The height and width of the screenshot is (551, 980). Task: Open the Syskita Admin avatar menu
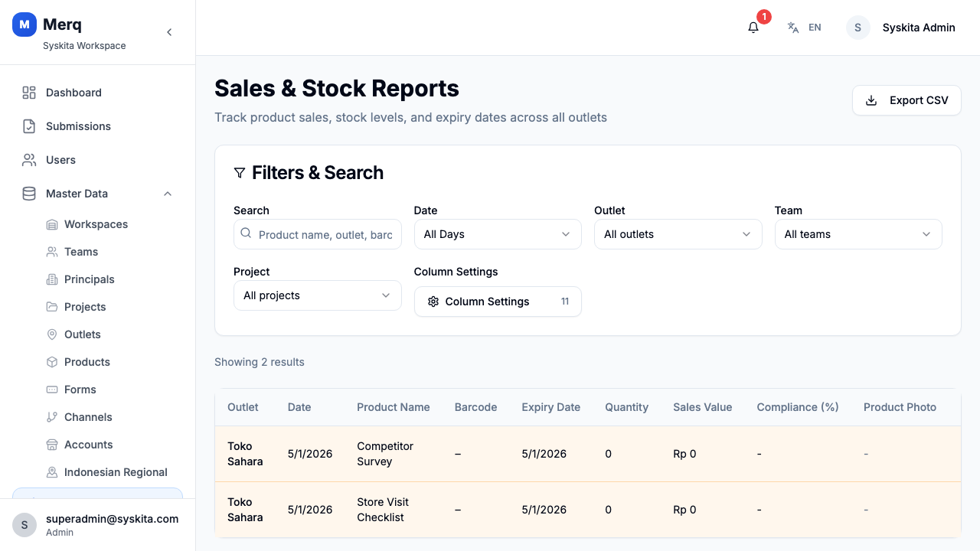pyautogui.click(x=857, y=28)
